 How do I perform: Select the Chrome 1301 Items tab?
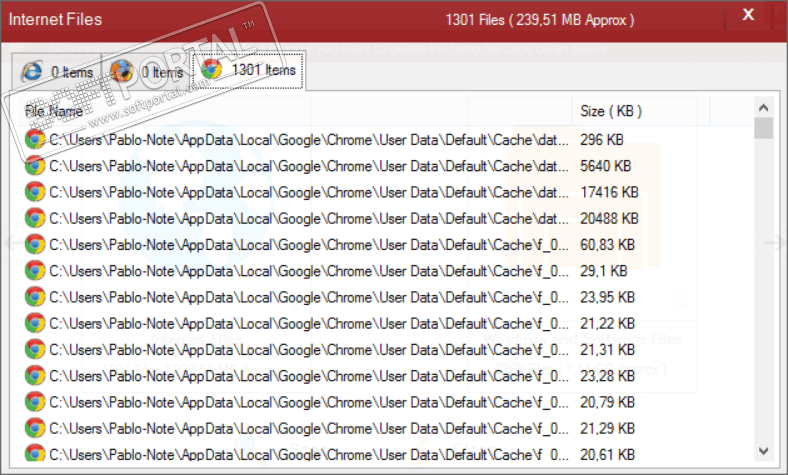coord(248,70)
